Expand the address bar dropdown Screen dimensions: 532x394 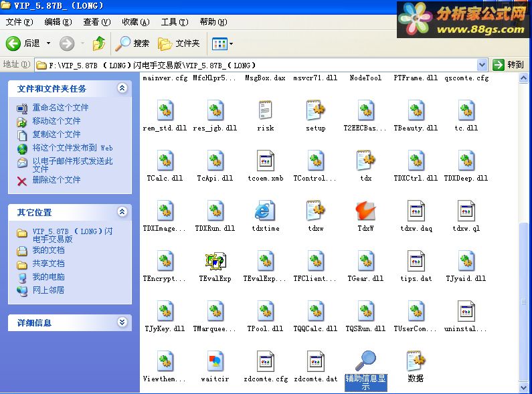482,64
